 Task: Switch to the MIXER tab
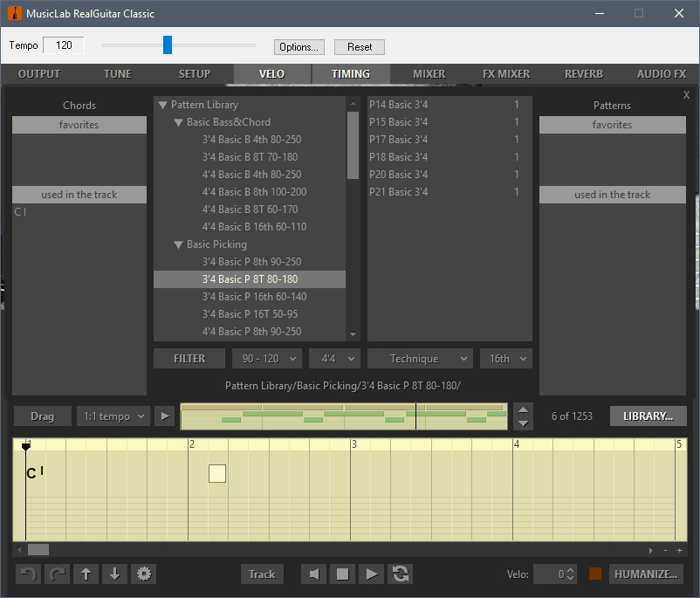[429, 73]
